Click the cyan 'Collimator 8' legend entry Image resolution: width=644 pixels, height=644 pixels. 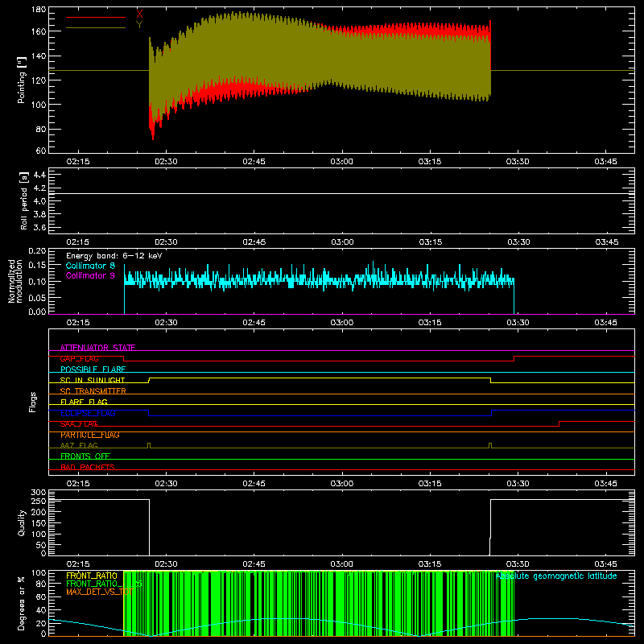click(90, 266)
